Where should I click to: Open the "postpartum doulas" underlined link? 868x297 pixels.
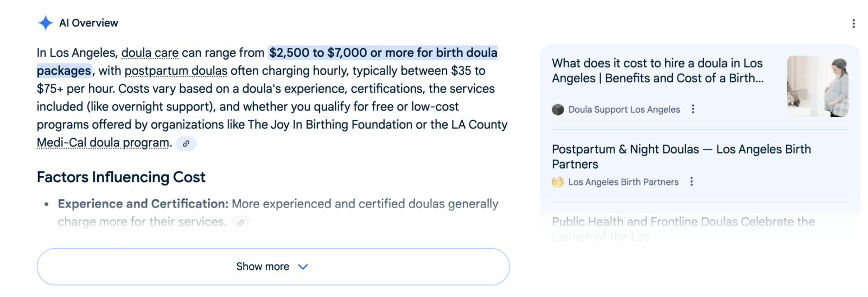(176, 71)
